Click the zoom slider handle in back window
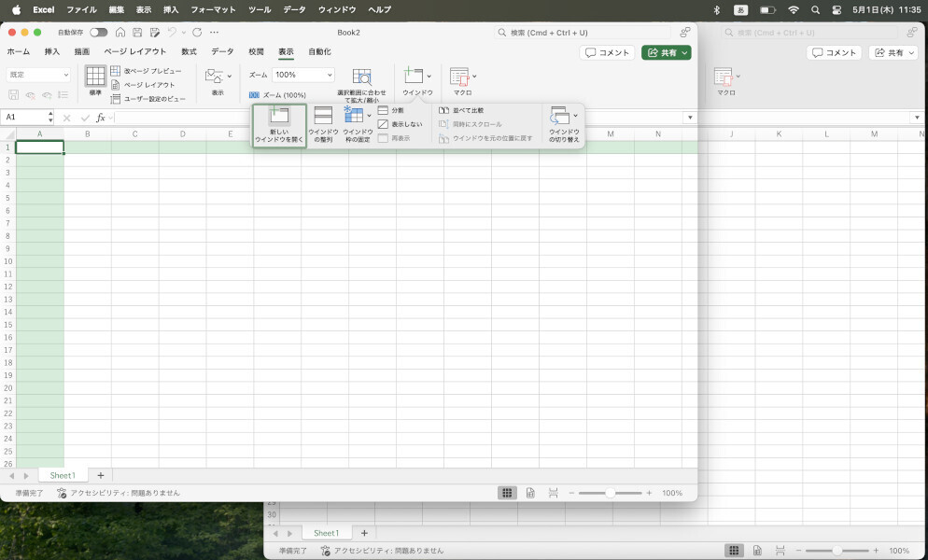 click(x=837, y=551)
